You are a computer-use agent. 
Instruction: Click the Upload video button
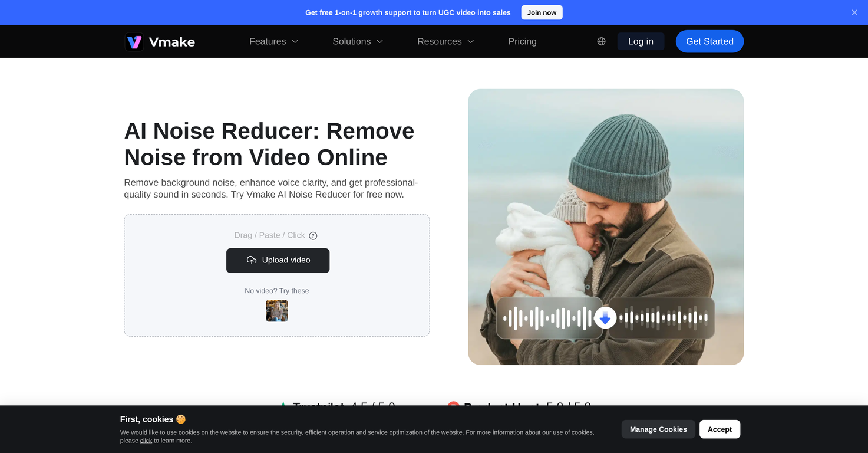point(278,260)
